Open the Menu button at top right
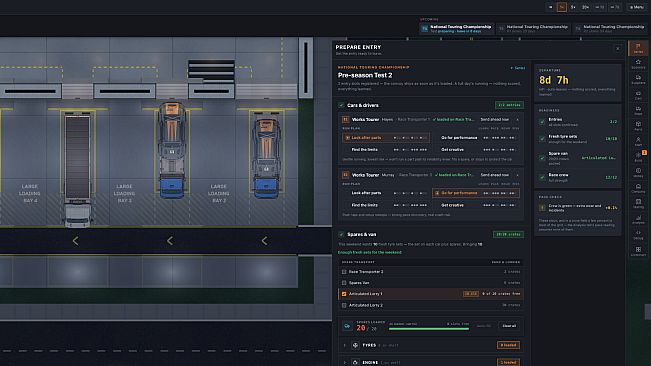The width and height of the screenshot is (651, 366). pyautogui.click(x=637, y=7)
